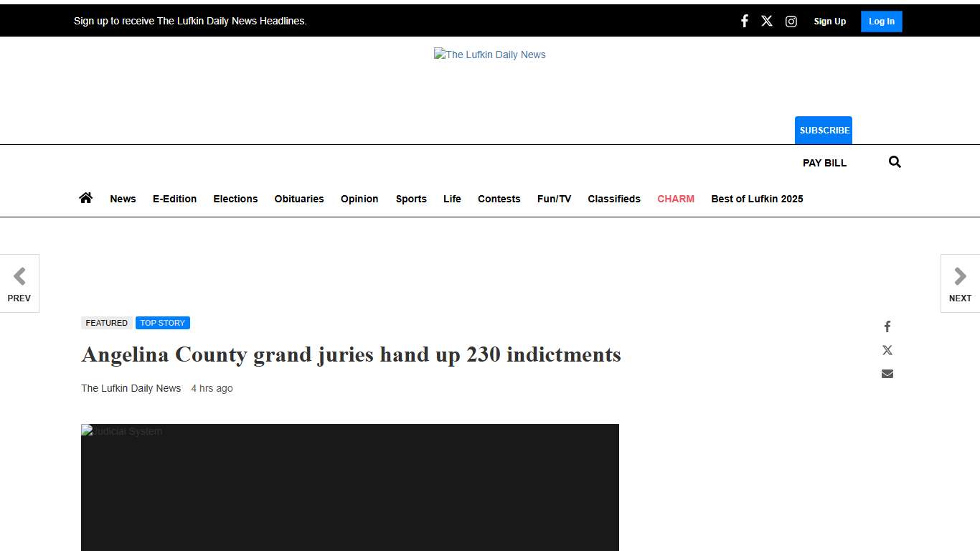Select the CHARM navigation link
The width and height of the screenshot is (980, 551).
(675, 199)
